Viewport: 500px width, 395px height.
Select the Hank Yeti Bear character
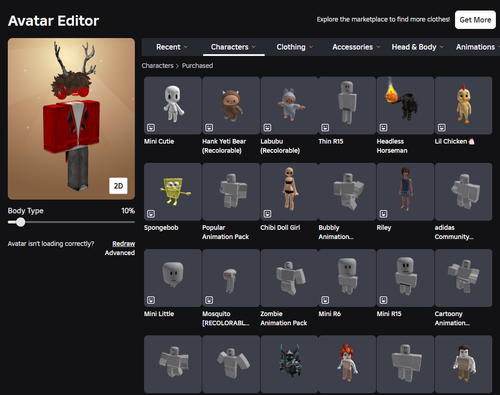click(231, 105)
